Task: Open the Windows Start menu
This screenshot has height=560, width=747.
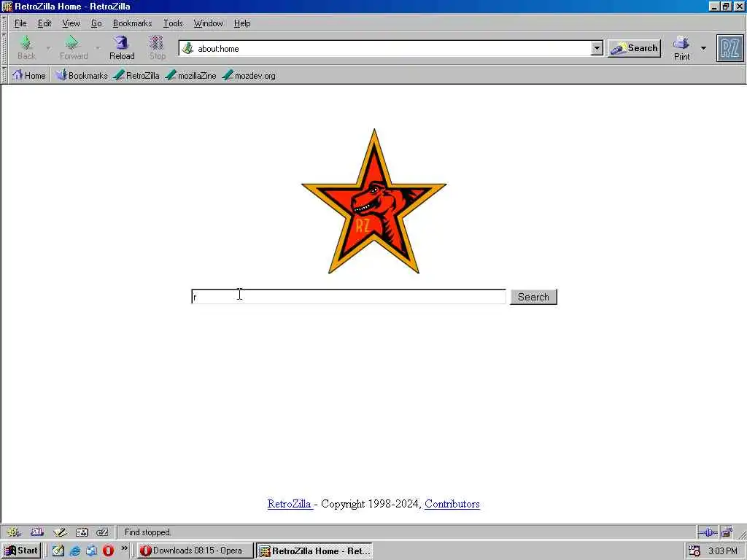Action: coord(21,551)
